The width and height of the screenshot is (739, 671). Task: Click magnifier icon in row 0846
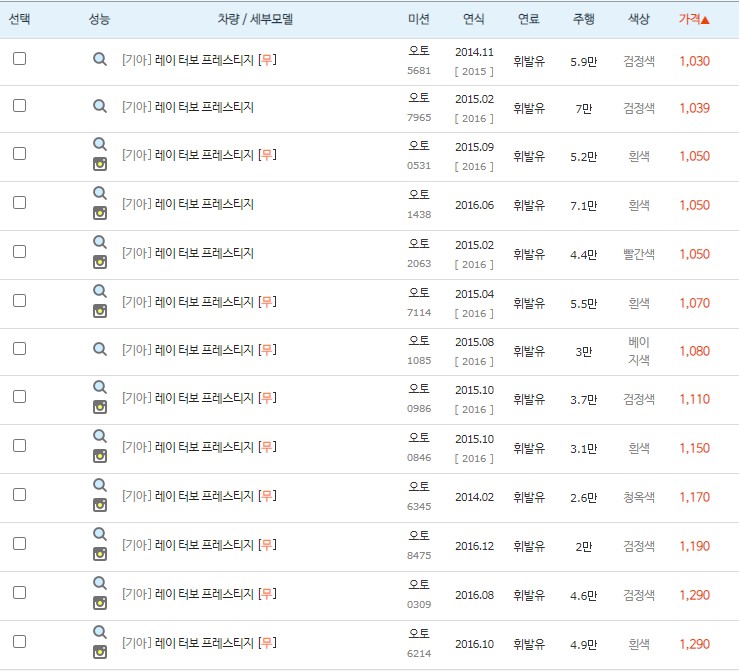click(x=99, y=436)
